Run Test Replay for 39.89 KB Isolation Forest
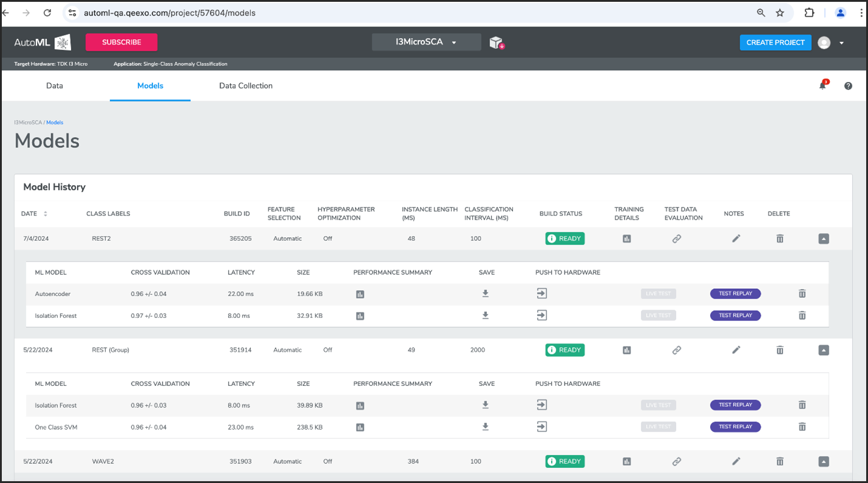Screen dimensions: 868x483 pyautogui.click(x=735, y=405)
